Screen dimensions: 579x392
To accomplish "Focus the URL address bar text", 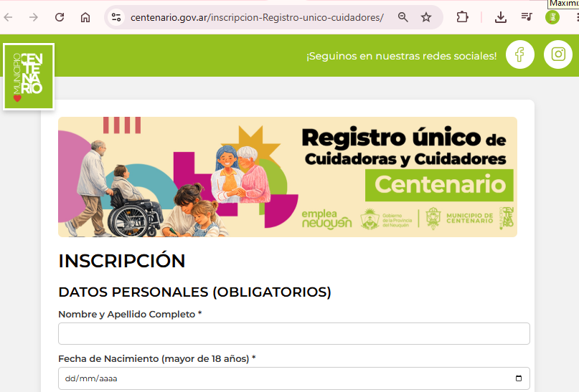I will (257, 17).
